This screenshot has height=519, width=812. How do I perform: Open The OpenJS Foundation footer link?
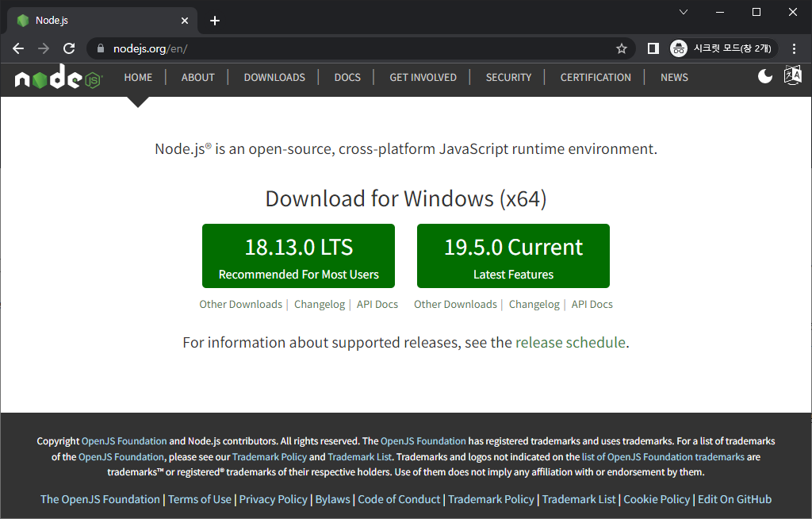100,499
